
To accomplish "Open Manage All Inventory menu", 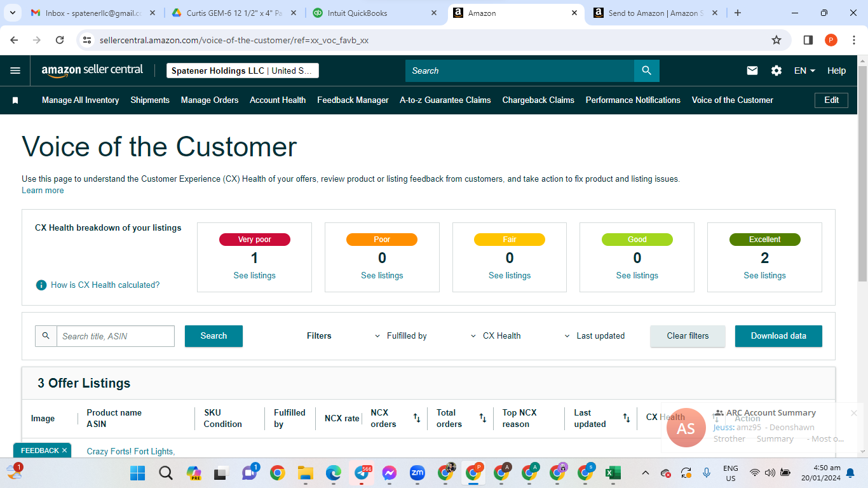I will pos(81,100).
